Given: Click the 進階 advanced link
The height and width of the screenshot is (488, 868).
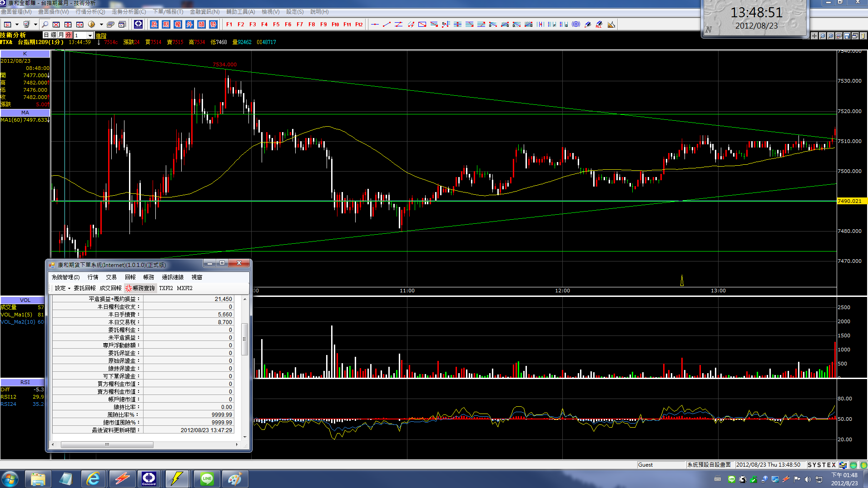Looking at the screenshot, I should [101, 35].
